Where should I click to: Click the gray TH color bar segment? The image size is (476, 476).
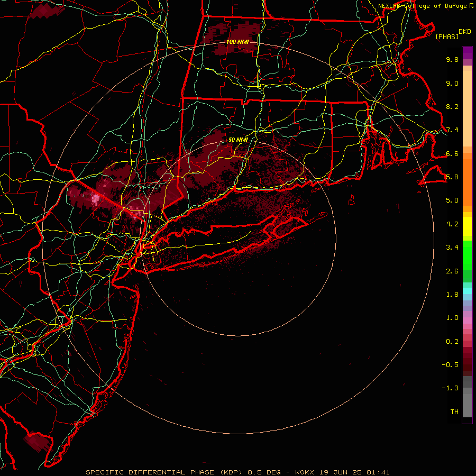[x=467, y=405]
